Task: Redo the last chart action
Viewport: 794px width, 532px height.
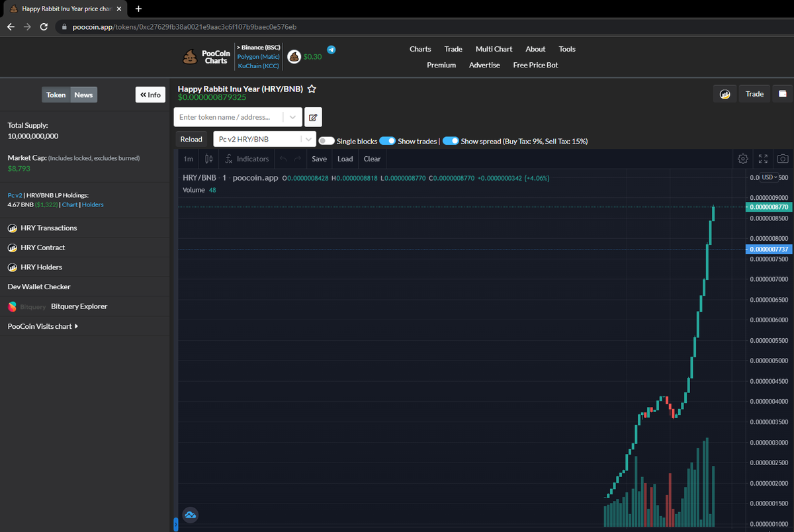Action: [298, 159]
